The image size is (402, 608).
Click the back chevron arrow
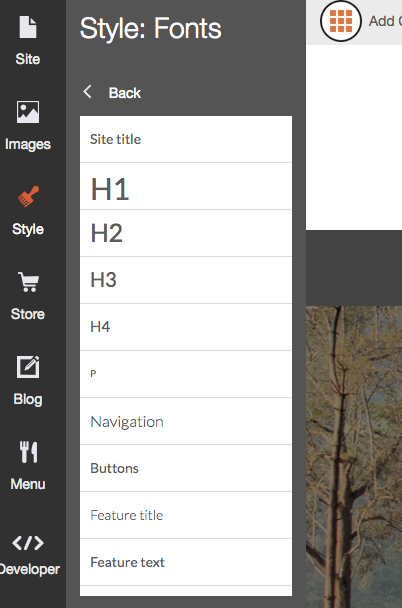(x=88, y=92)
